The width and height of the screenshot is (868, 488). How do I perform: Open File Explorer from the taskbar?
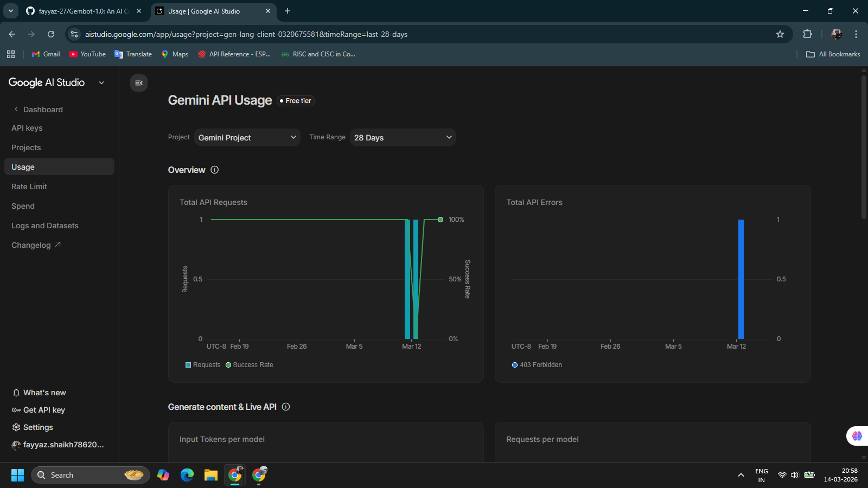click(211, 475)
